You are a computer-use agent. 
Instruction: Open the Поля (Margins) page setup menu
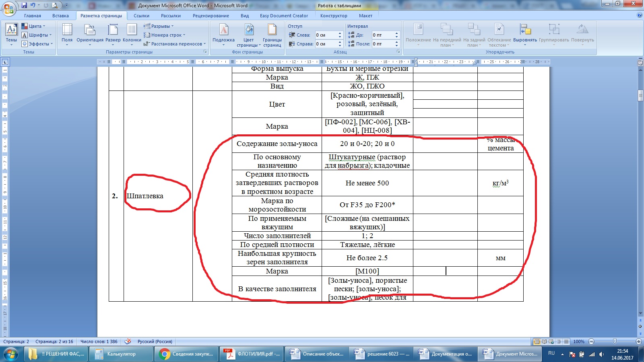pos(67,33)
